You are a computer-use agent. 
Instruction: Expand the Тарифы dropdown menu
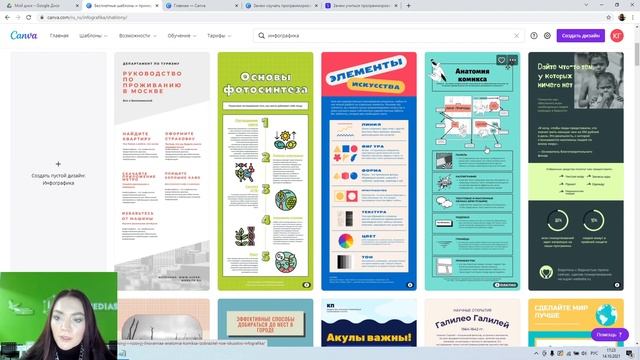(x=219, y=36)
